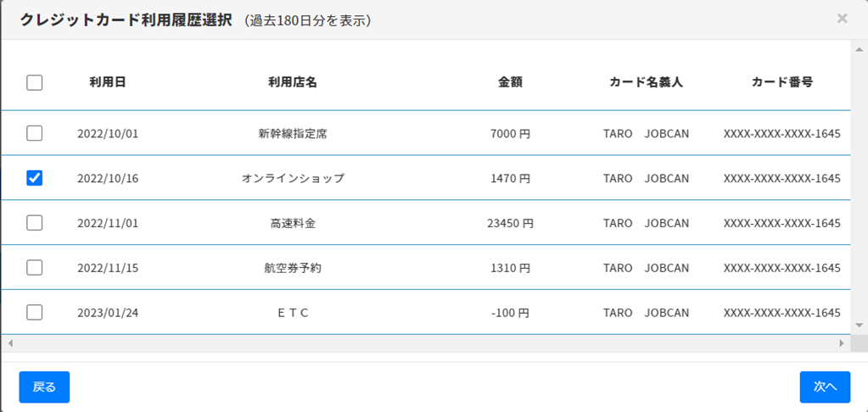Close the credit card history dialog

point(842,18)
